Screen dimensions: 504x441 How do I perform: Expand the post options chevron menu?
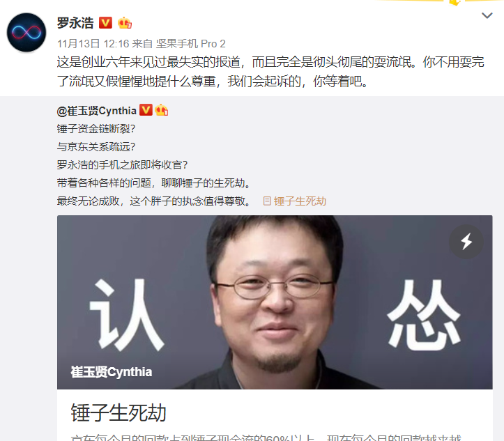487,15
